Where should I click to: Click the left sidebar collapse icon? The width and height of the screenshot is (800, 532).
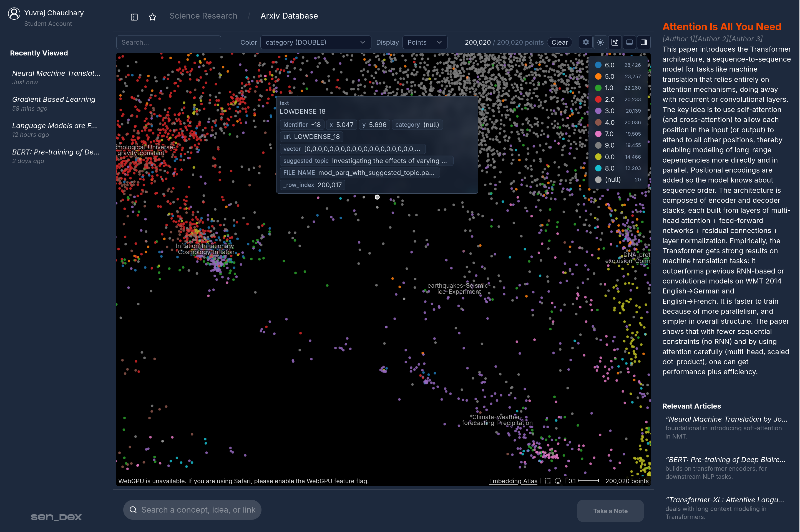click(x=134, y=17)
